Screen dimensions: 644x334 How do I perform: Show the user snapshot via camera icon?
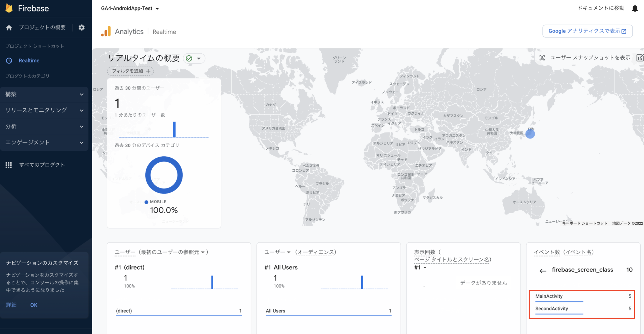click(x=542, y=57)
